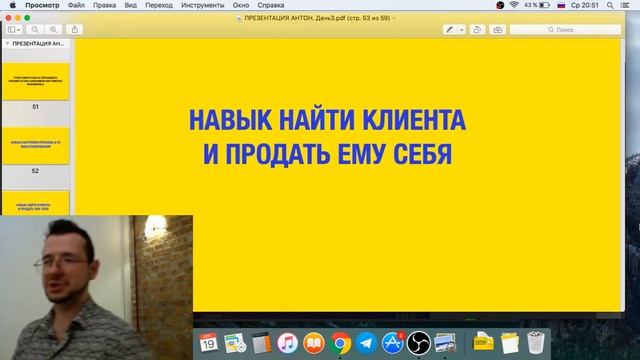Click the Wi-Fi status icon

(x=514, y=5)
